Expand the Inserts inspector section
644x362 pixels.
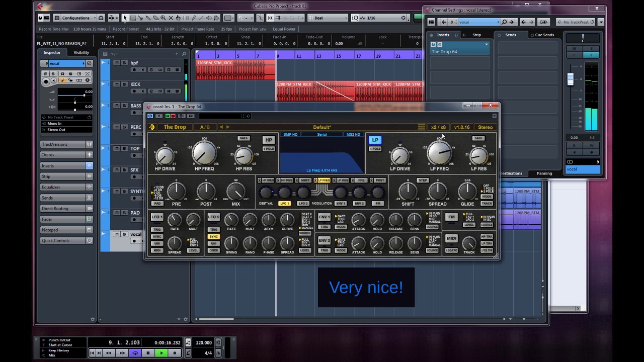click(x=67, y=165)
